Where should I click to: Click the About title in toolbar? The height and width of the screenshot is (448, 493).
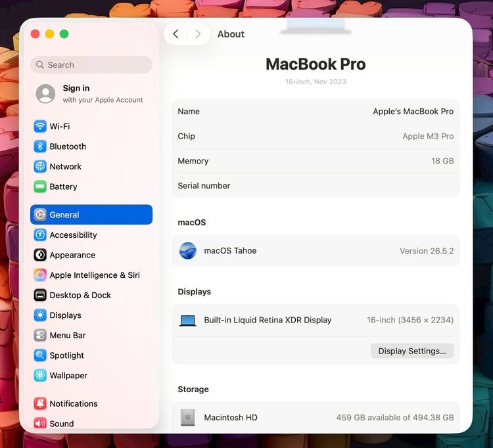point(231,34)
